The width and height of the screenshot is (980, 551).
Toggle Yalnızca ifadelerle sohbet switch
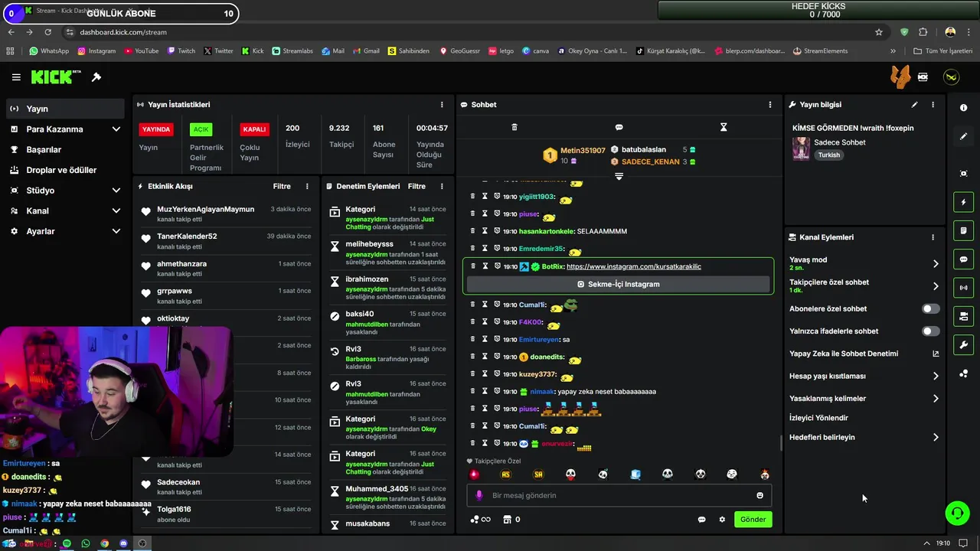pos(930,331)
